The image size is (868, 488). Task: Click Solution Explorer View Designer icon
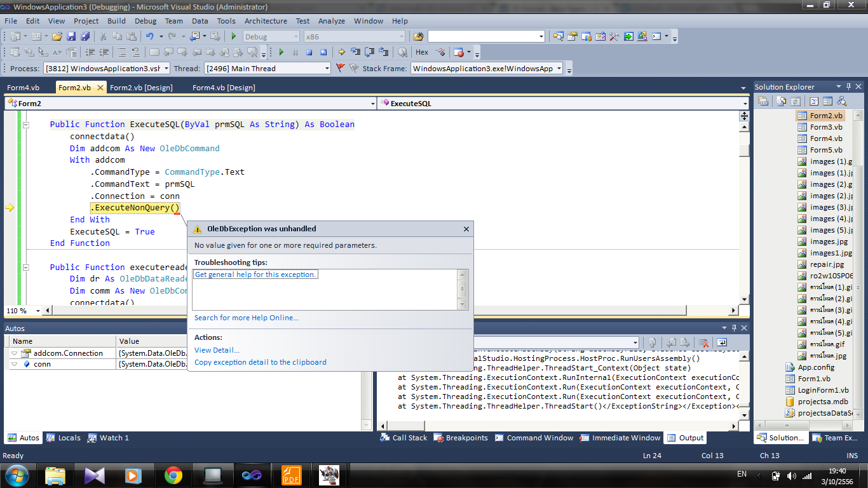[x=827, y=101]
